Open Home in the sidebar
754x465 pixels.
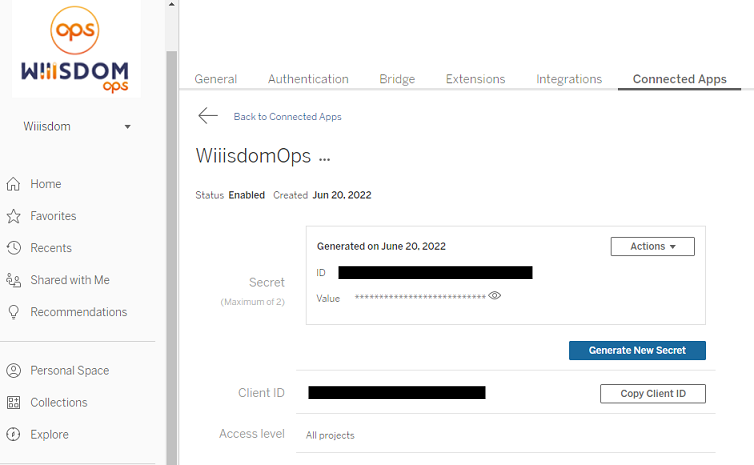click(46, 184)
